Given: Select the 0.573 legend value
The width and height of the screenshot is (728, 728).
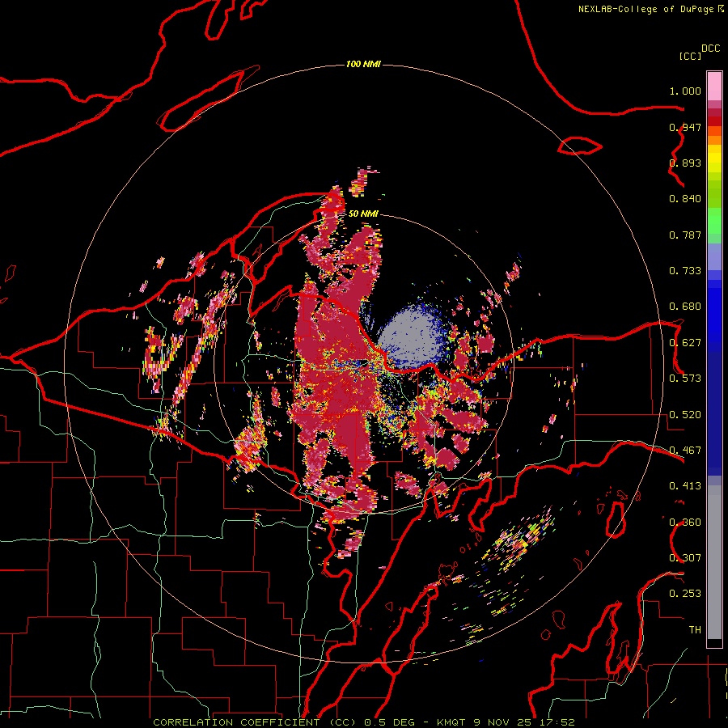Looking at the screenshot, I should point(685,379).
